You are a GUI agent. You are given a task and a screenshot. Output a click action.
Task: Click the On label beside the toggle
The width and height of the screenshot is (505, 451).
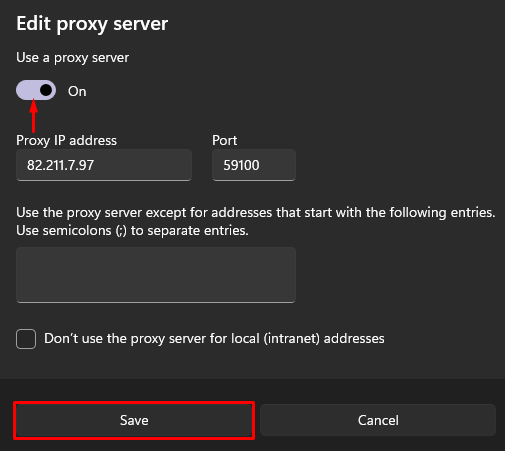(77, 91)
